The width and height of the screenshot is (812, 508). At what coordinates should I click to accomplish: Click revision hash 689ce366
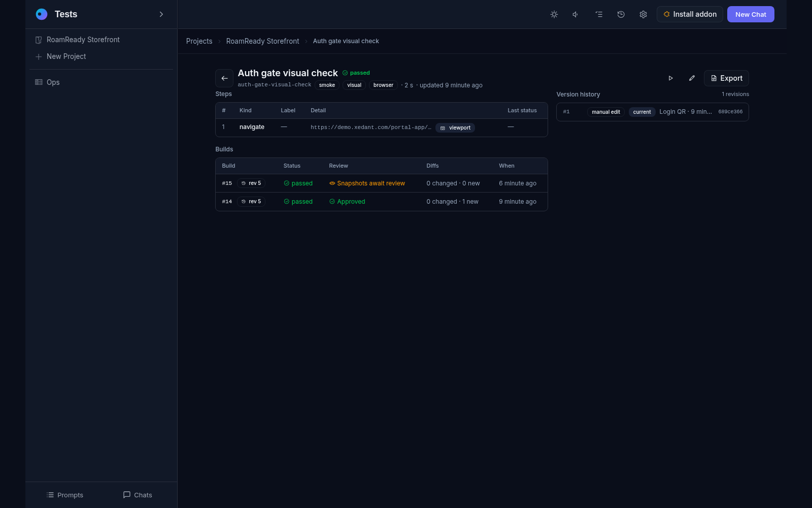730,112
